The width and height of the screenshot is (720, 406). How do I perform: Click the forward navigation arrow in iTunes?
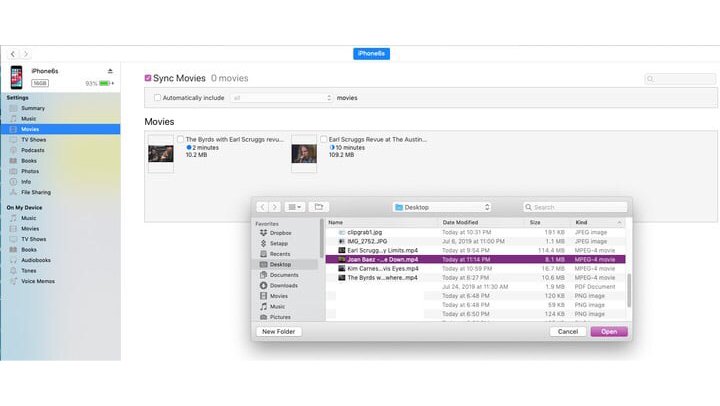26,54
